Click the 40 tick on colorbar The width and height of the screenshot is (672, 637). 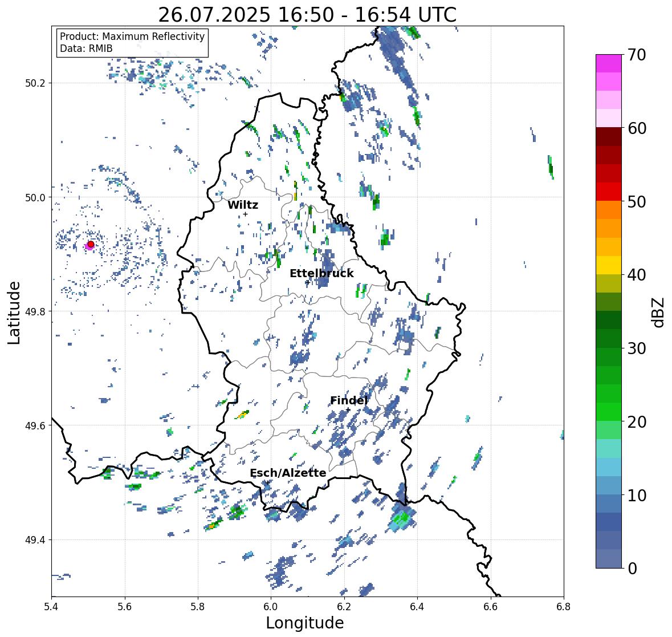[x=637, y=275]
